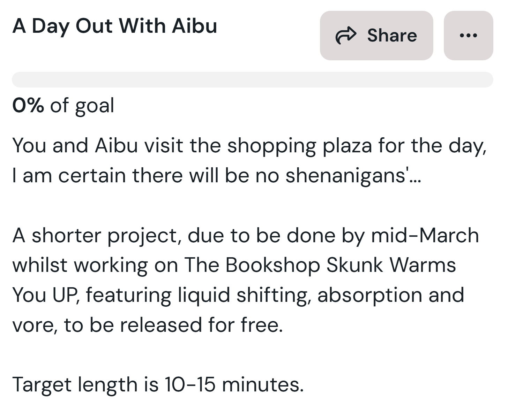Select the word "shenanigans'..." in the description
Screen dimensions: 508x420
pos(353,175)
